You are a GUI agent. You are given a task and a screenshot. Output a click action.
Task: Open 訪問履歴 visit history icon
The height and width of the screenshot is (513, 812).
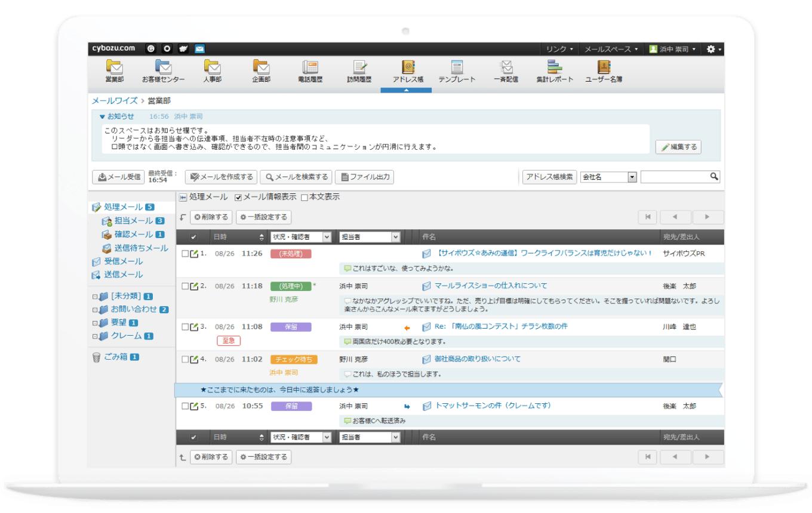click(x=359, y=67)
